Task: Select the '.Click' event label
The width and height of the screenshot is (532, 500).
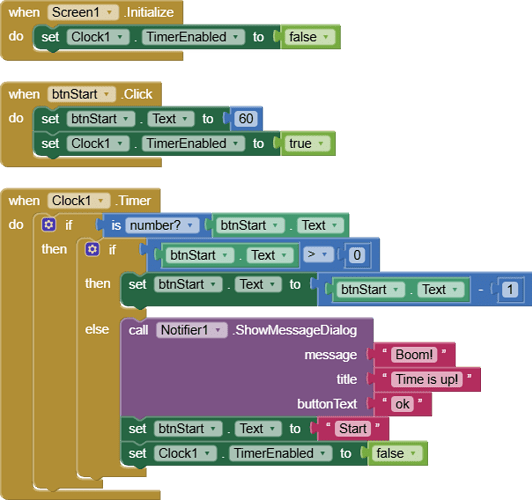Action: coord(137,94)
